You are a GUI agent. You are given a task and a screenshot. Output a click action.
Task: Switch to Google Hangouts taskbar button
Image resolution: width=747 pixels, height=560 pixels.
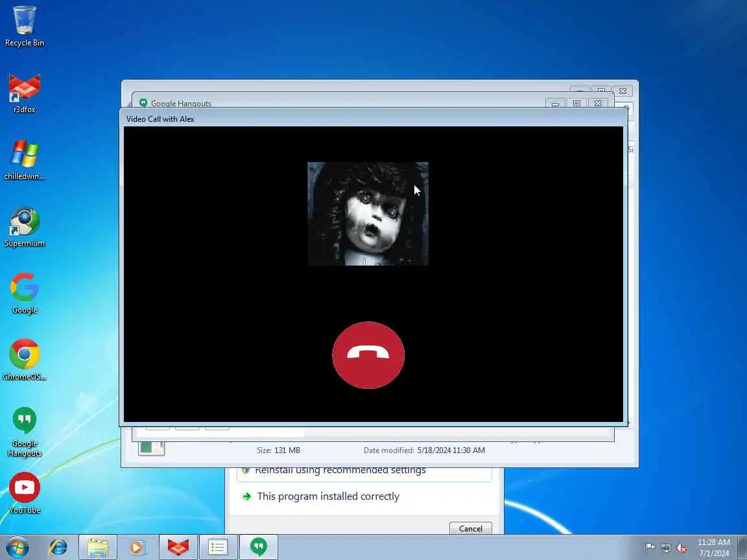point(258,547)
